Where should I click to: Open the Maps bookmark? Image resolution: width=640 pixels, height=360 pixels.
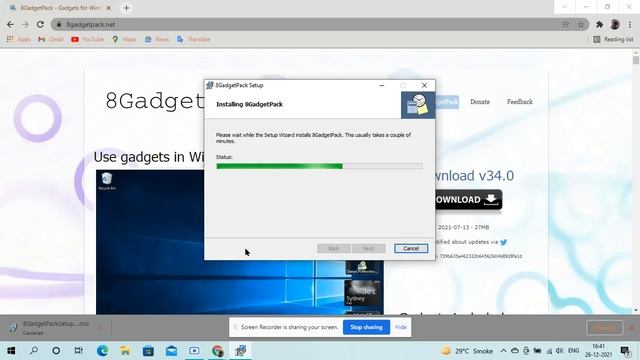(x=124, y=39)
